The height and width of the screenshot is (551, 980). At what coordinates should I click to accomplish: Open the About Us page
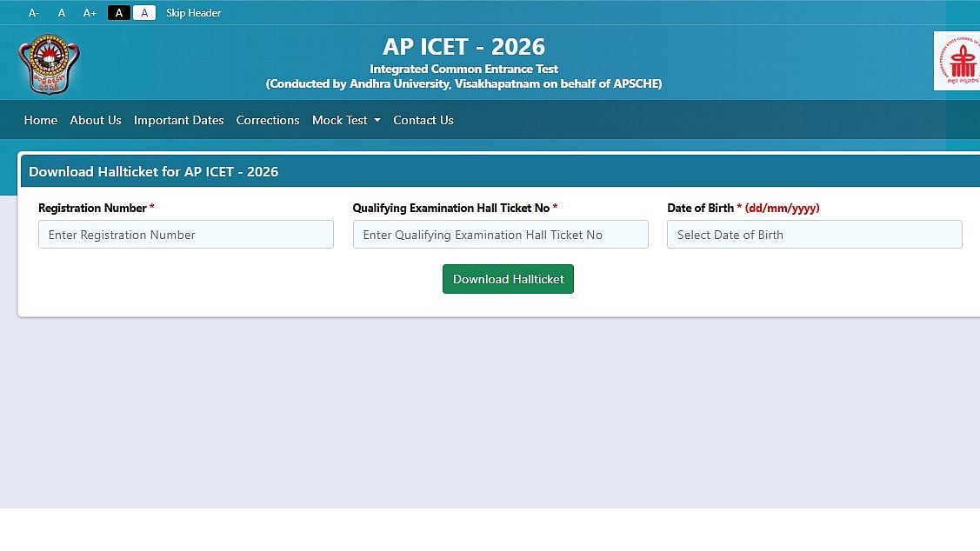tap(96, 120)
